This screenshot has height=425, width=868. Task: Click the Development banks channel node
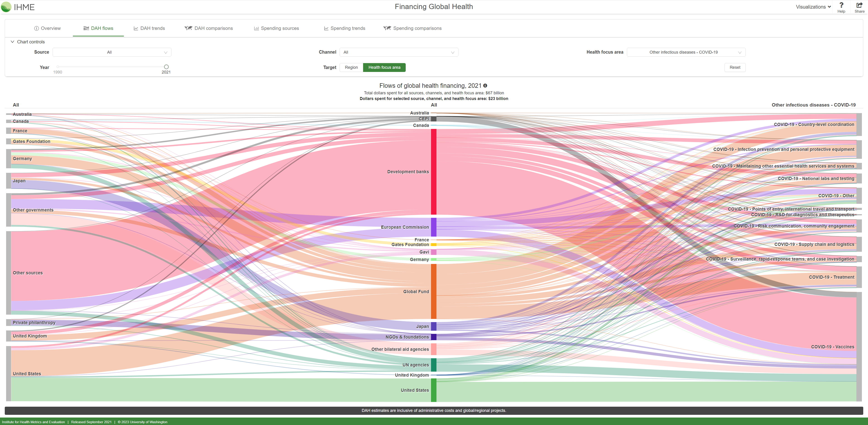coord(434,172)
